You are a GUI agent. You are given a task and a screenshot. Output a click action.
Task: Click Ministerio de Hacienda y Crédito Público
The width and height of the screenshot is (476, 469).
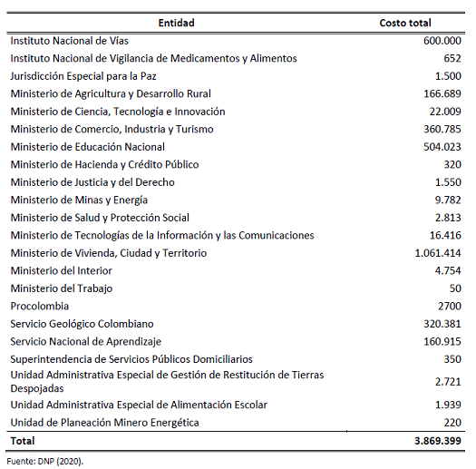pyautogui.click(x=104, y=164)
